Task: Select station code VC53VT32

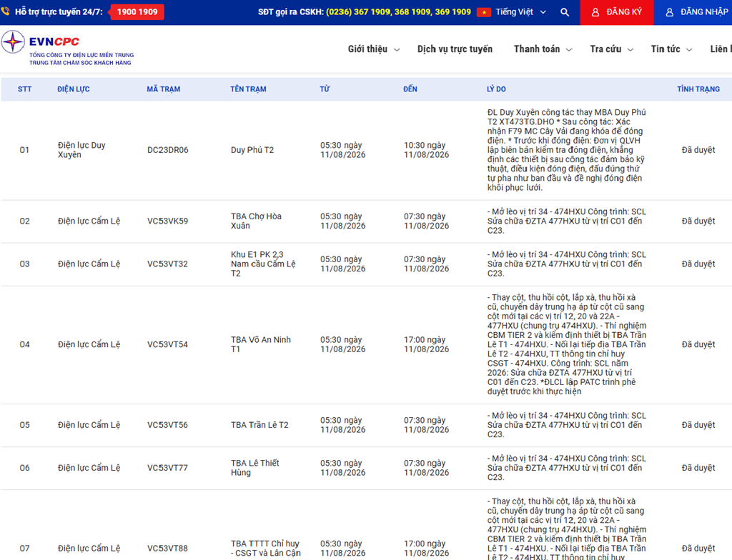Action: pyautogui.click(x=167, y=264)
